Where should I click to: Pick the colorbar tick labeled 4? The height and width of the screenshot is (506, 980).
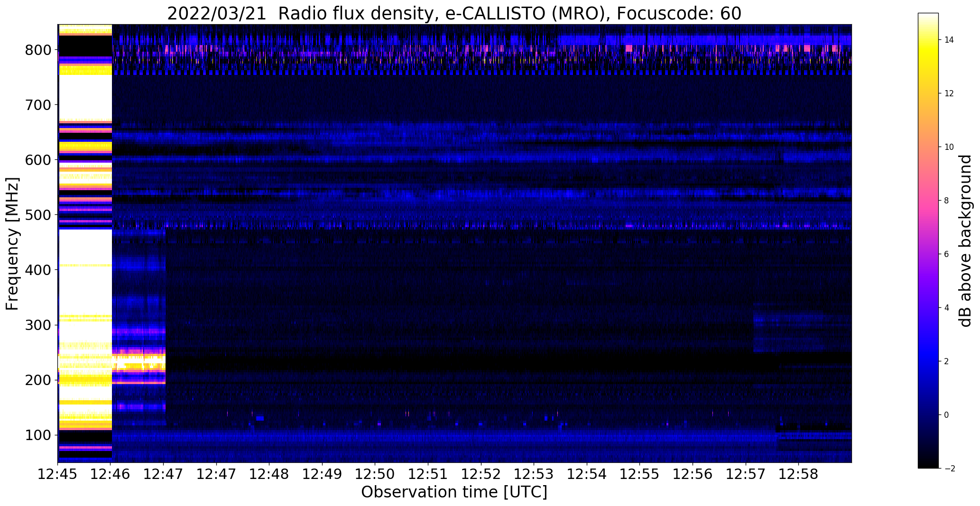tap(946, 308)
